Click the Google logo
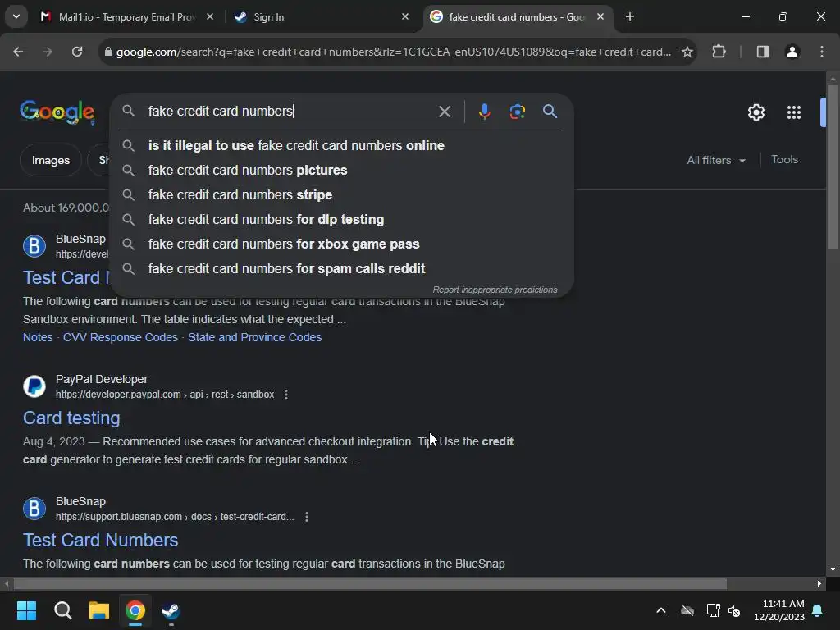Image resolution: width=840 pixels, height=630 pixels. pos(57,112)
